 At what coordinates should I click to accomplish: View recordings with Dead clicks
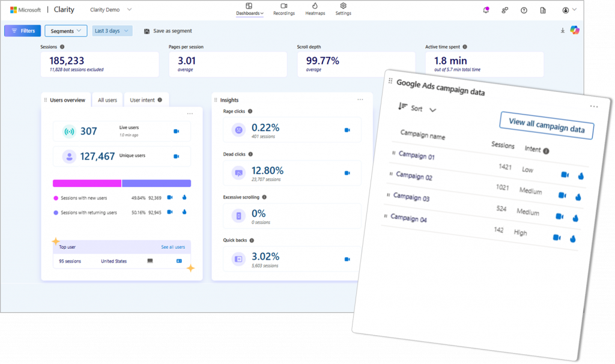click(x=347, y=173)
